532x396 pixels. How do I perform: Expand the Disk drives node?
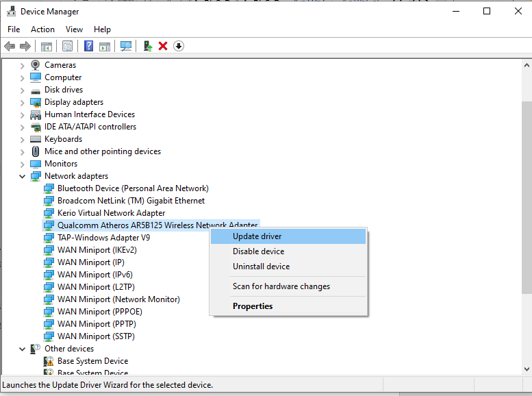click(22, 90)
